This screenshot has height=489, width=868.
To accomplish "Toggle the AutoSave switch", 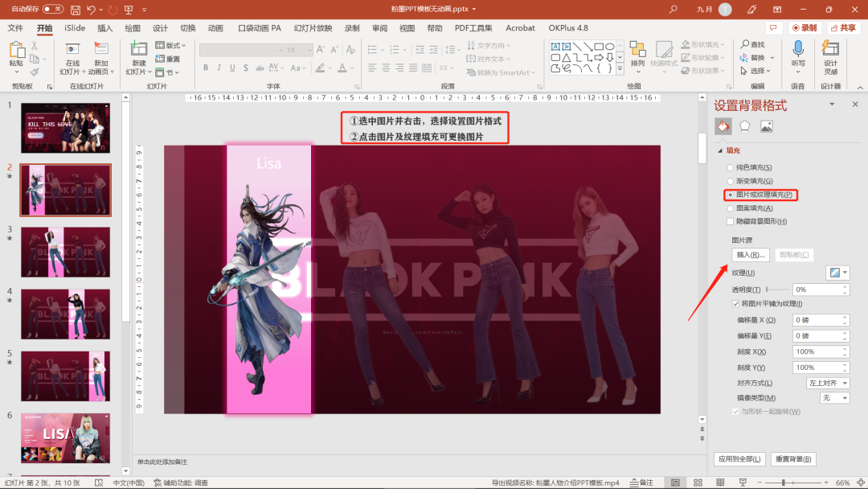I will pos(53,10).
